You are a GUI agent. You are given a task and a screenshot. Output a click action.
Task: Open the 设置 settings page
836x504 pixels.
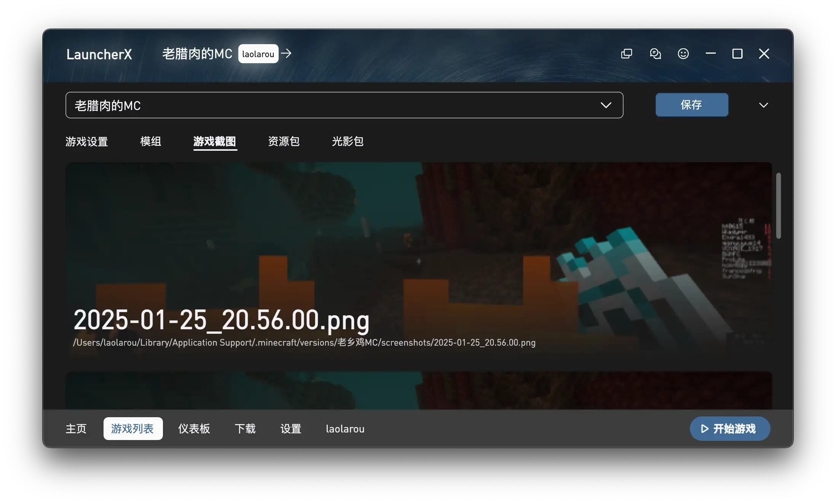(291, 429)
